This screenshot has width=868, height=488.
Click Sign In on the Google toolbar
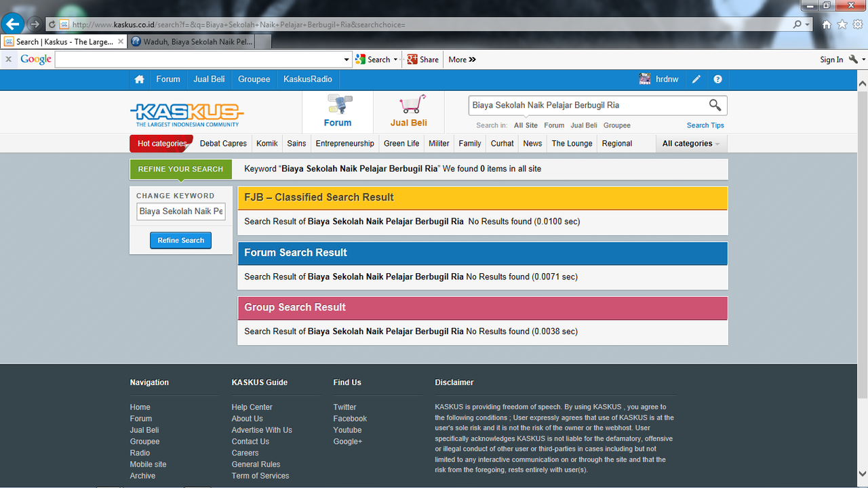tap(831, 60)
